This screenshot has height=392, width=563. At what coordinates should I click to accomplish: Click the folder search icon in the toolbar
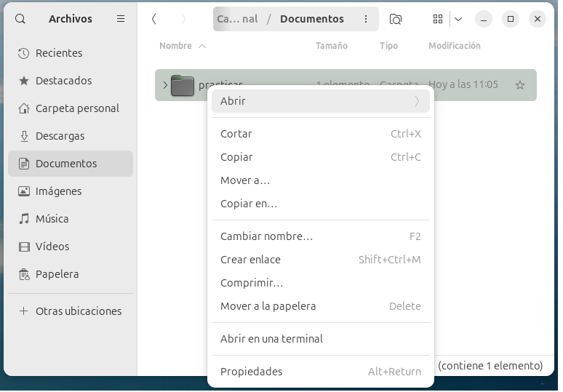(396, 19)
